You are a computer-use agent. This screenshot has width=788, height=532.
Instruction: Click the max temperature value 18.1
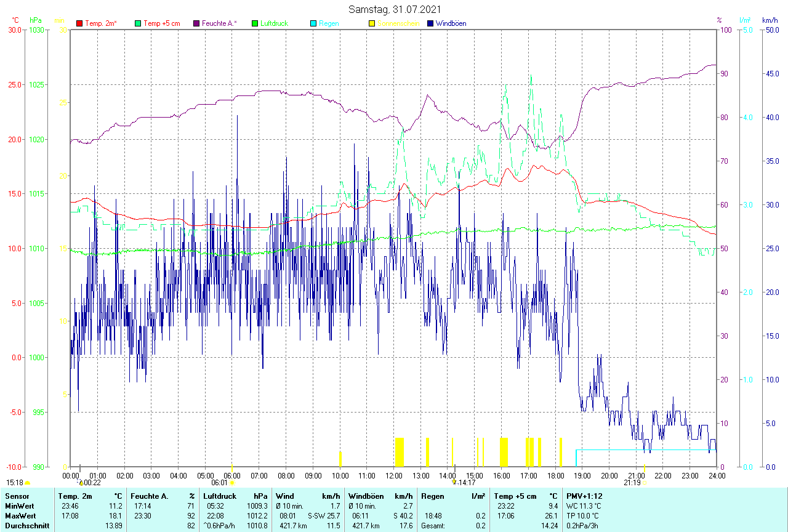click(x=116, y=516)
